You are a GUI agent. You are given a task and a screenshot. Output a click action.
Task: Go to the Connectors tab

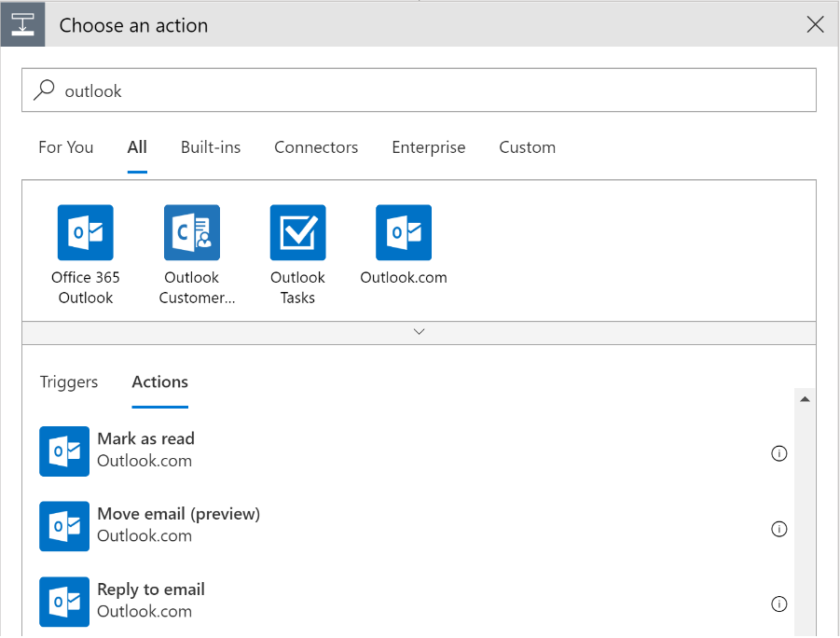pyautogui.click(x=316, y=147)
